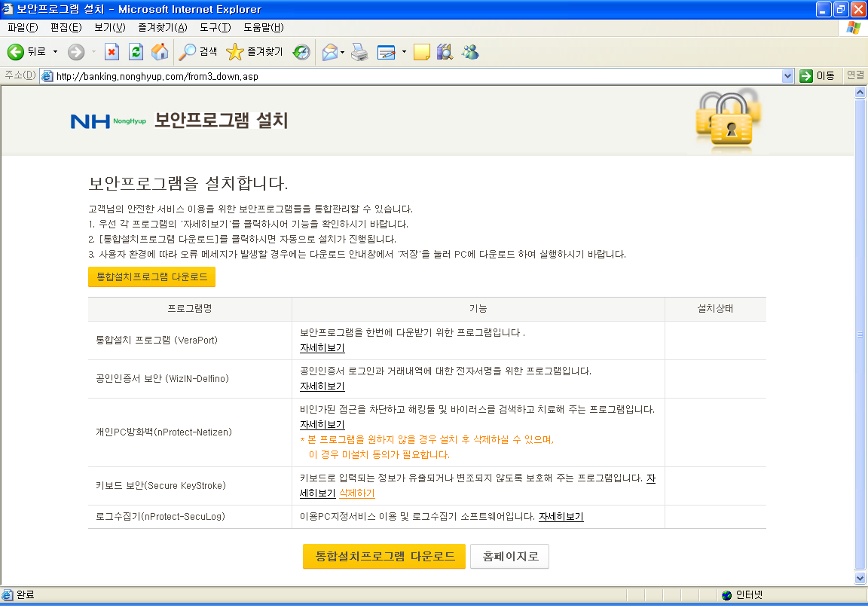This screenshot has width=868, height=611.
Task: Click the status bar 완료 page icon
Action: (8, 595)
